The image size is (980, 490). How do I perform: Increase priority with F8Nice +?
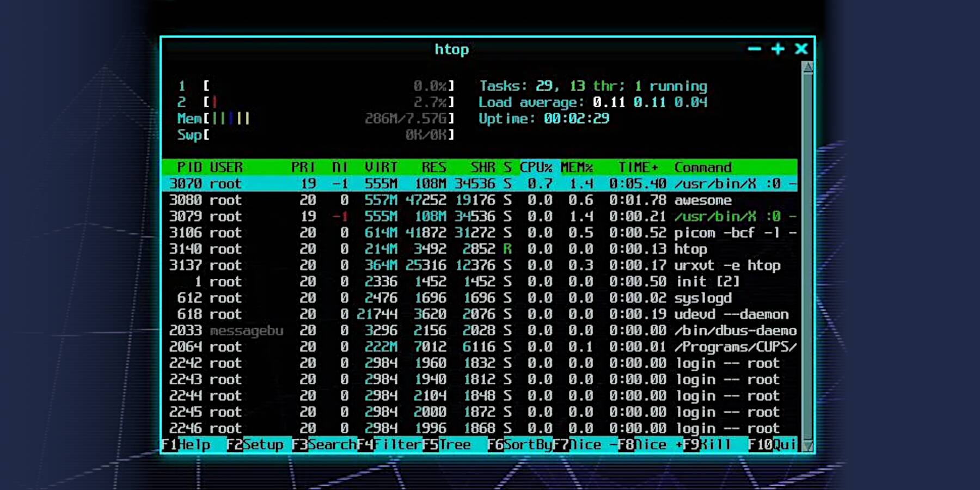(x=651, y=445)
